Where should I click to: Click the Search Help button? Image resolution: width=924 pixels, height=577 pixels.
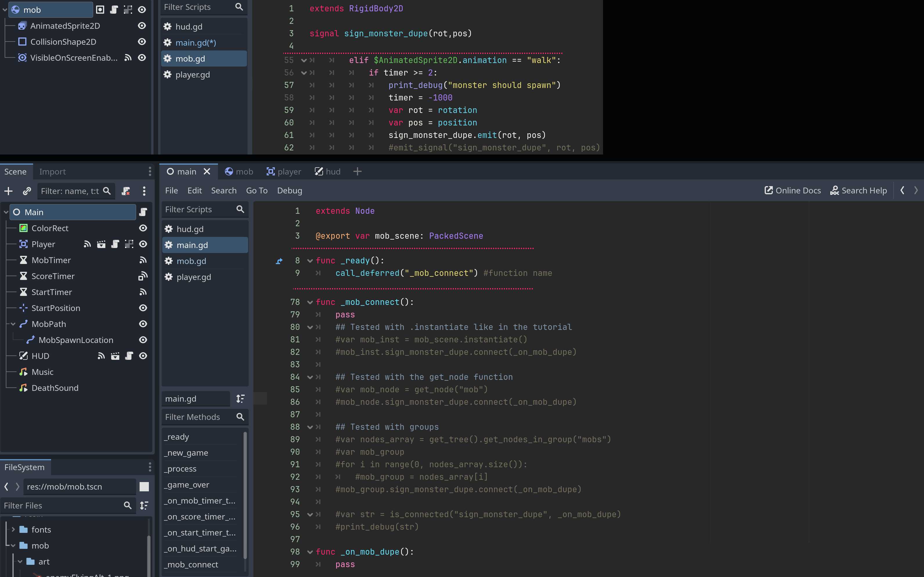(858, 190)
